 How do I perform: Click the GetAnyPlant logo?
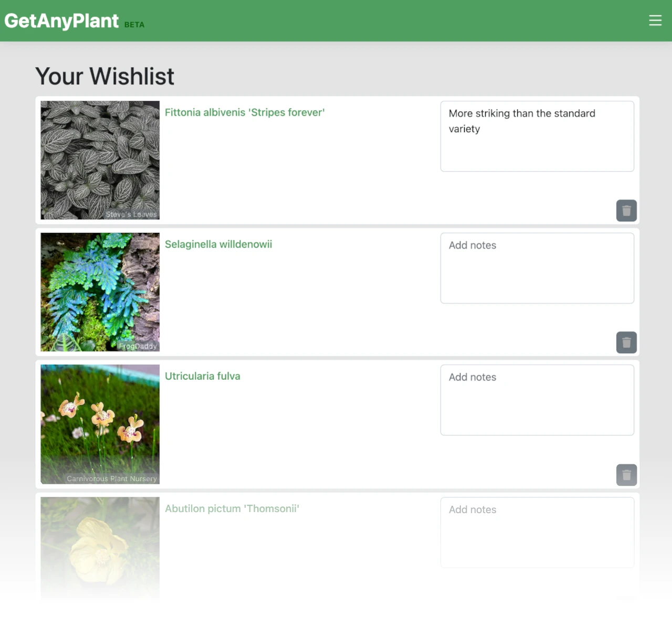click(61, 21)
